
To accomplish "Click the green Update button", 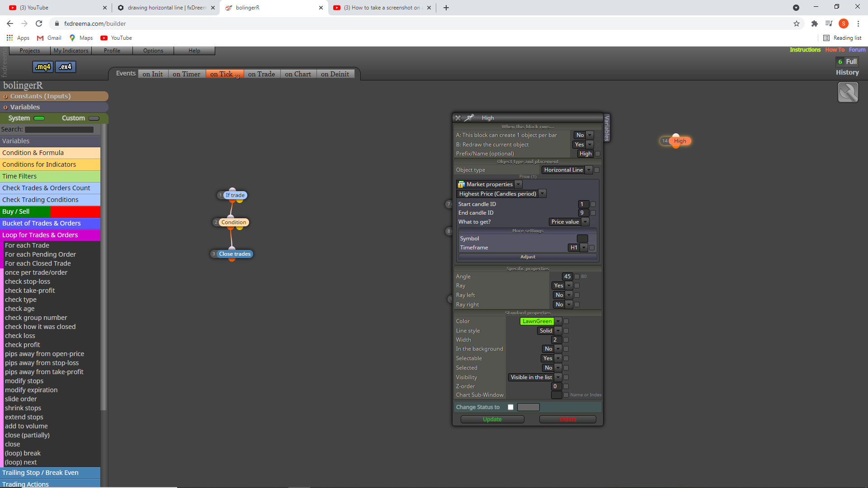I will point(492,419).
